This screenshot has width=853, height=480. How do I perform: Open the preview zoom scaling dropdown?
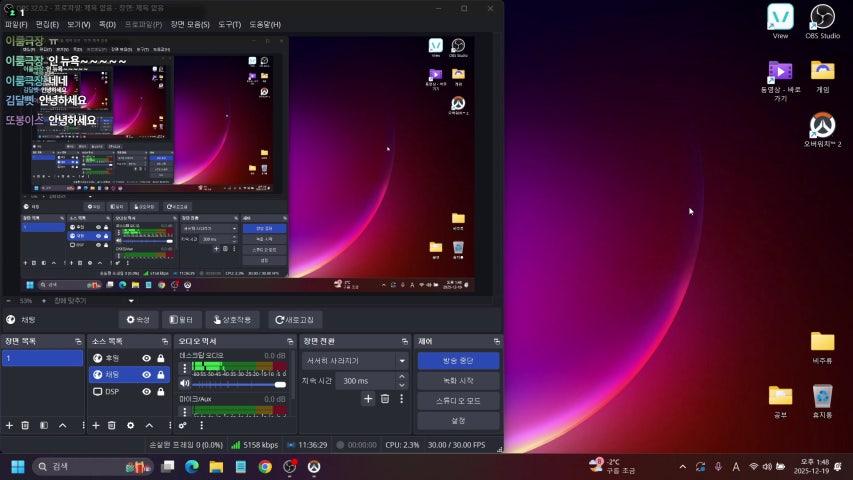pyautogui.click(x=130, y=300)
